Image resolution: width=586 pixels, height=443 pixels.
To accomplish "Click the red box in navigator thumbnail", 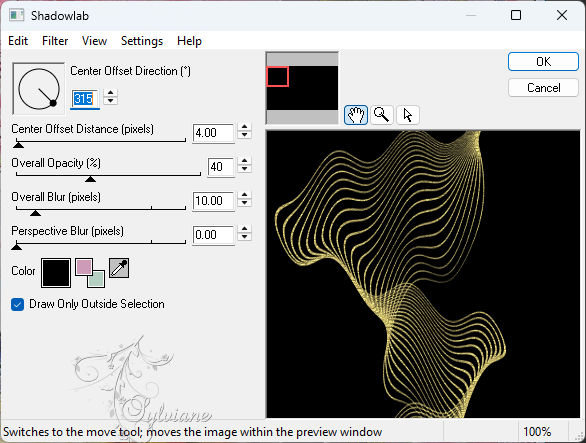I will [x=277, y=77].
